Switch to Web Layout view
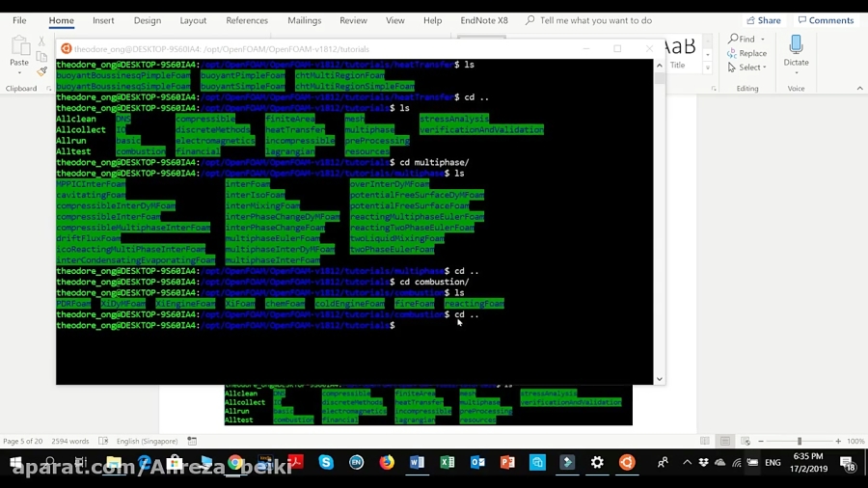The image size is (868, 488). 746,441
